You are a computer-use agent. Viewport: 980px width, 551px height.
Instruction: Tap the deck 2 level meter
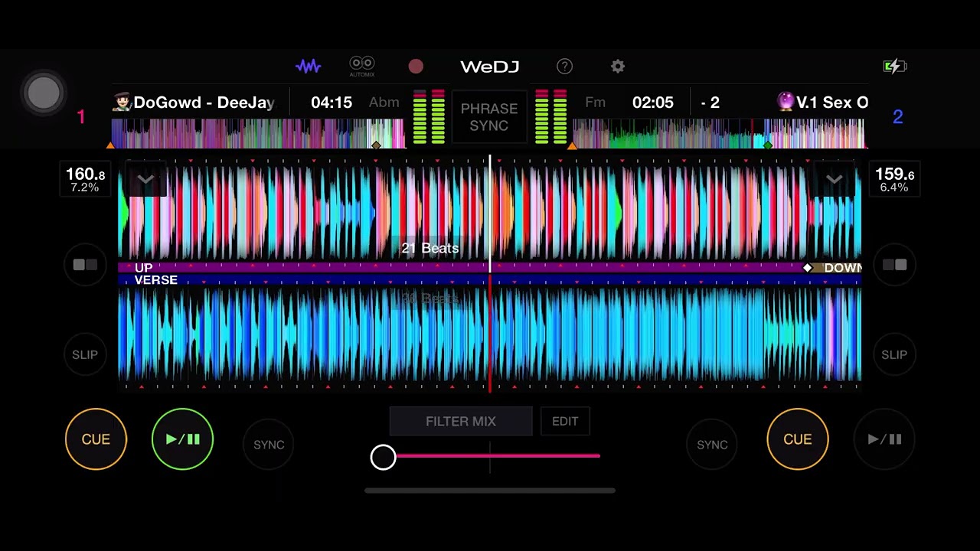(550, 117)
